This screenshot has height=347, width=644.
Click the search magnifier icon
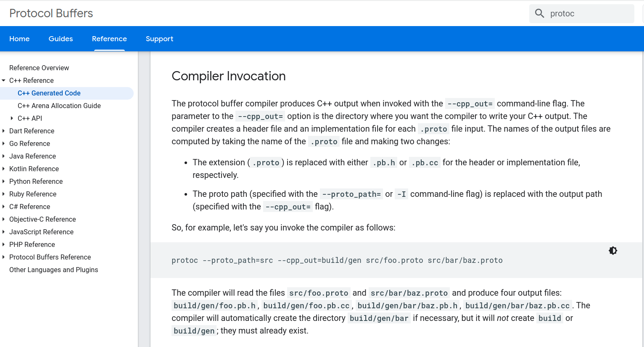coord(539,13)
